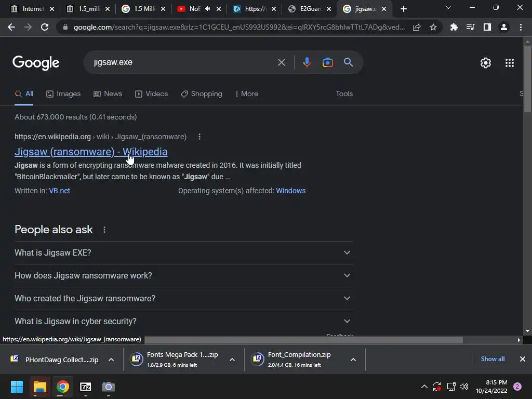The width and height of the screenshot is (532, 399).
Task: Switch to the 1.5 Milli Google tab
Action: [x=144, y=9]
